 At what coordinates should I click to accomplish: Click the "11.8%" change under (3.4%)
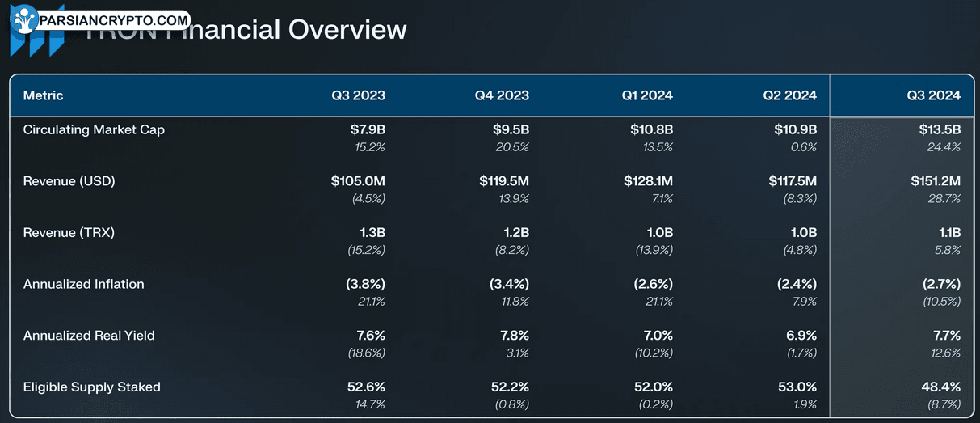pyautogui.click(x=515, y=302)
